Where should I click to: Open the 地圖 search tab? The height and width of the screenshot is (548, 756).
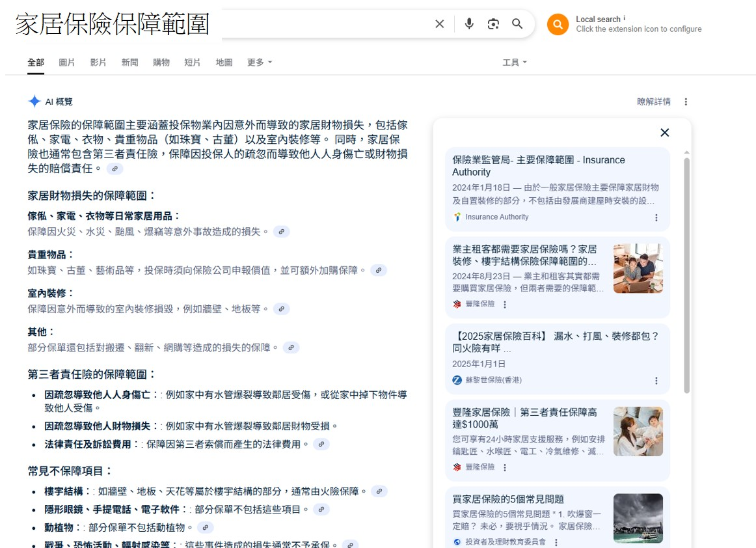(224, 62)
